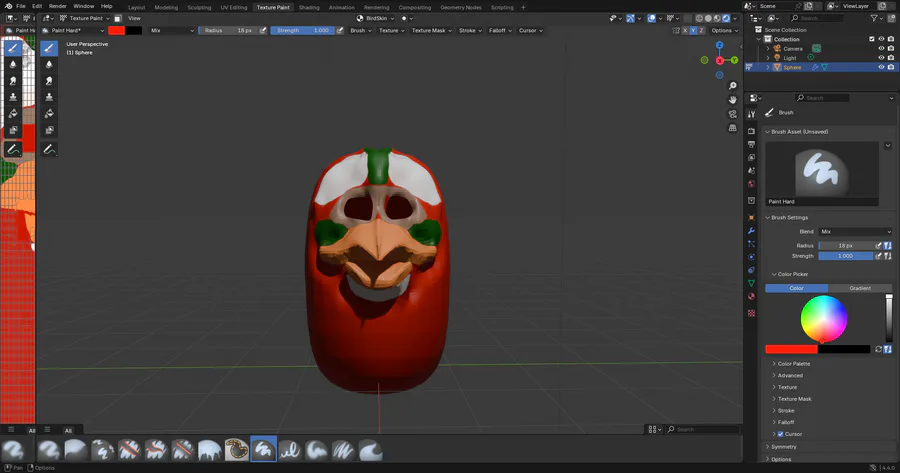Screen dimensions: 900x473
Task: Select solid viewport shading mode
Action: coord(708,18)
